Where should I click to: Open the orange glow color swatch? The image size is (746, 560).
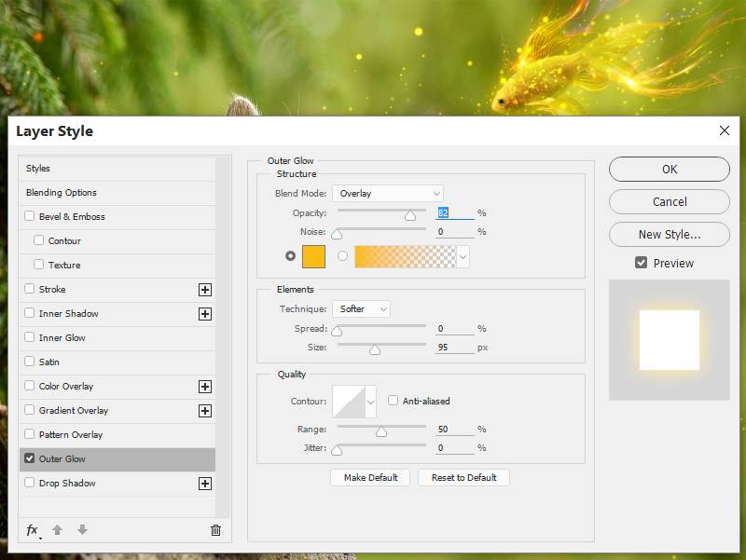click(313, 256)
